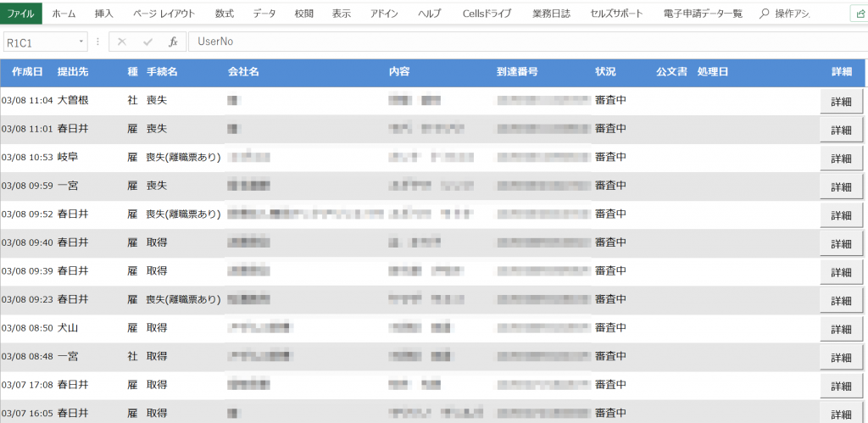Open 詳細 for the 03/08 09:23 row

[842, 301]
